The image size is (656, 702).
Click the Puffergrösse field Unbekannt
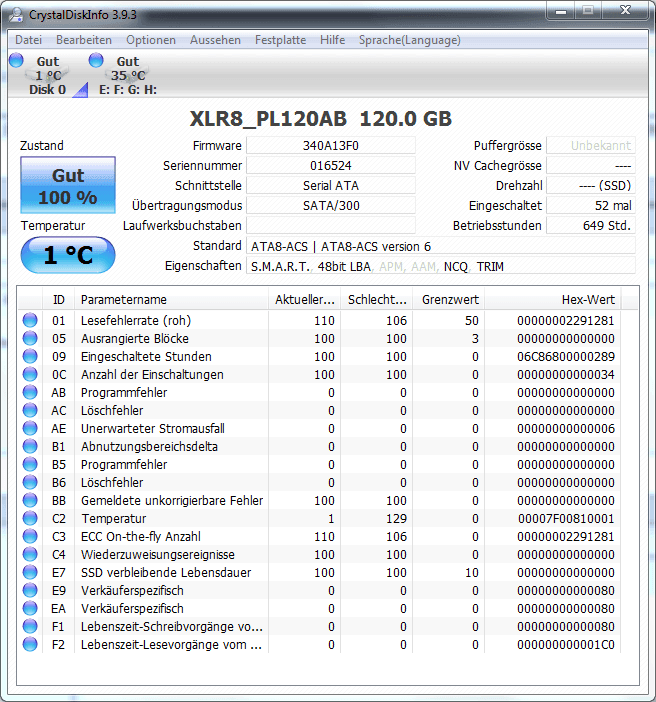[591, 146]
